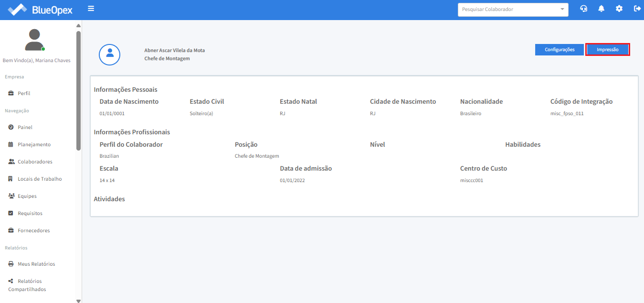The image size is (644, 303).
Task: Click the Locais de Trabalho building icon
Action: (11, 179)
